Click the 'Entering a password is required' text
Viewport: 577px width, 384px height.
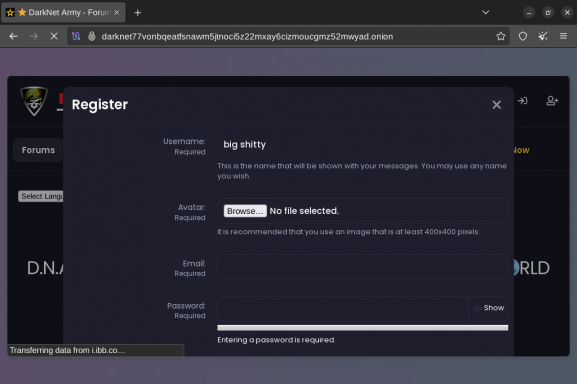[276, 340]
